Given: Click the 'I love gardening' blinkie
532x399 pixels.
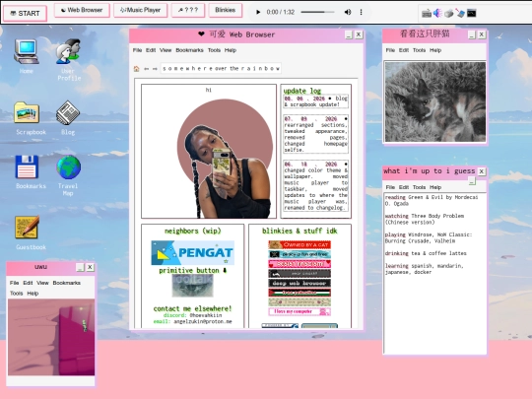Looking at the screenshot, I should click(299, 302).
